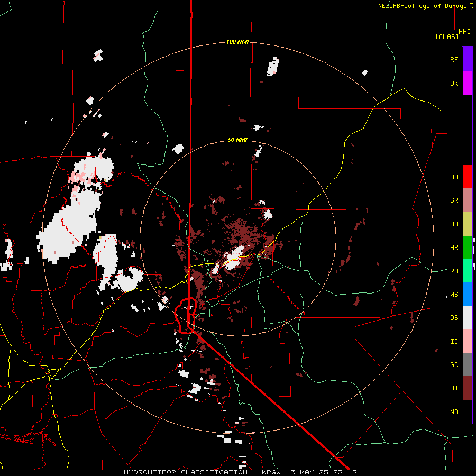
Task: Click the HA legend label
Action: (454, 177)
